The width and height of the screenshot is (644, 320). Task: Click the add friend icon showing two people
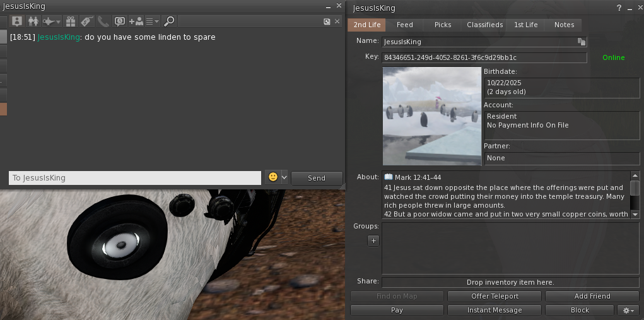pos(33,21)
